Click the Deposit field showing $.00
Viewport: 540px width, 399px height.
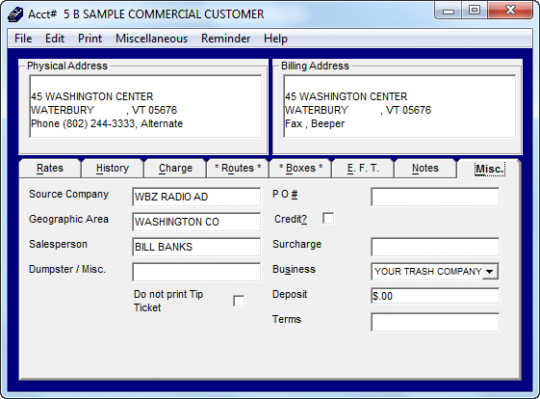point(435,296)
